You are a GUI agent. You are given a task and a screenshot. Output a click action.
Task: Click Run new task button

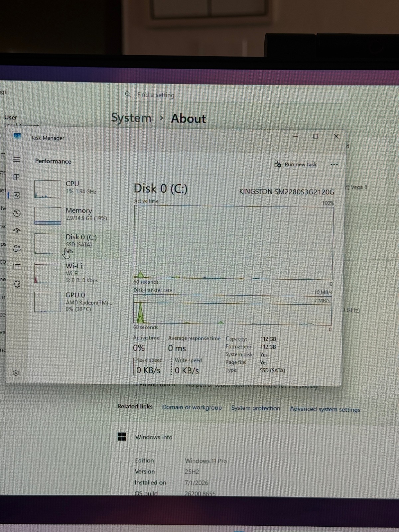tap(296, 164)
